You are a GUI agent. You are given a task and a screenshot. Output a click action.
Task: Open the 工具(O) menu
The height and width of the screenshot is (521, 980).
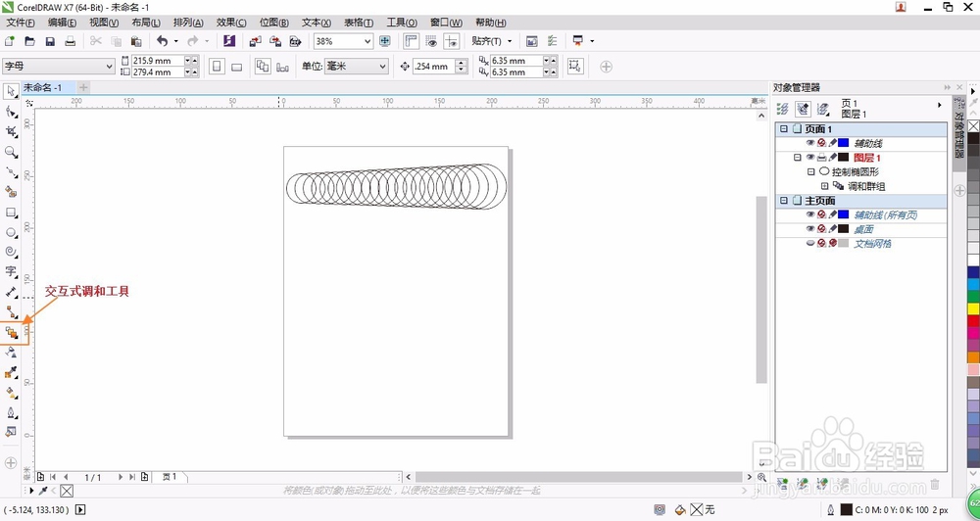(x=401, y=23)
